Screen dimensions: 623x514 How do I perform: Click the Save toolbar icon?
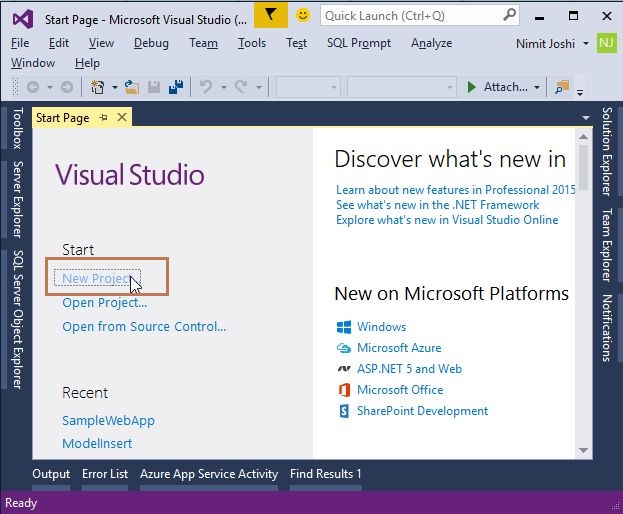click(154, 87)
